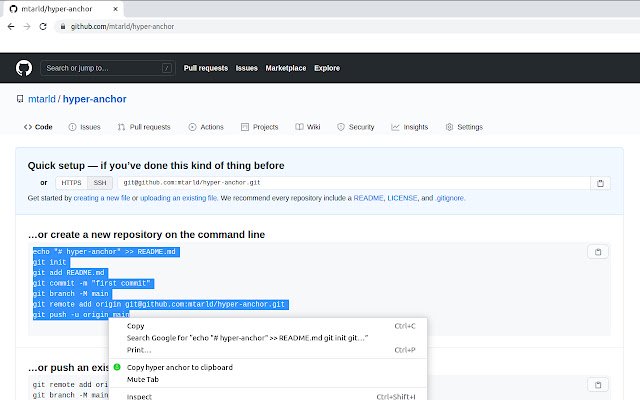This screenshot has width=640, height=400.
Task: Switch to the repository Issues tab
Action: pyautogui.click(x=84, y=127)
